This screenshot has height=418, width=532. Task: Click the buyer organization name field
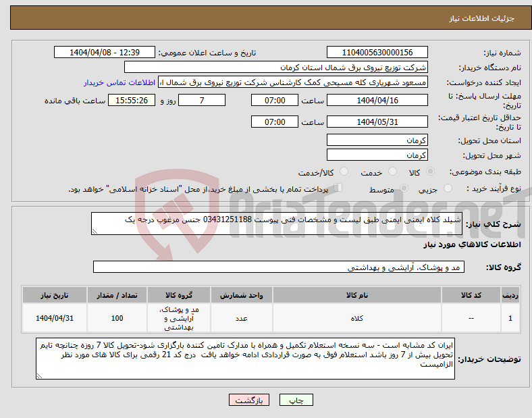tap(276, 67)
